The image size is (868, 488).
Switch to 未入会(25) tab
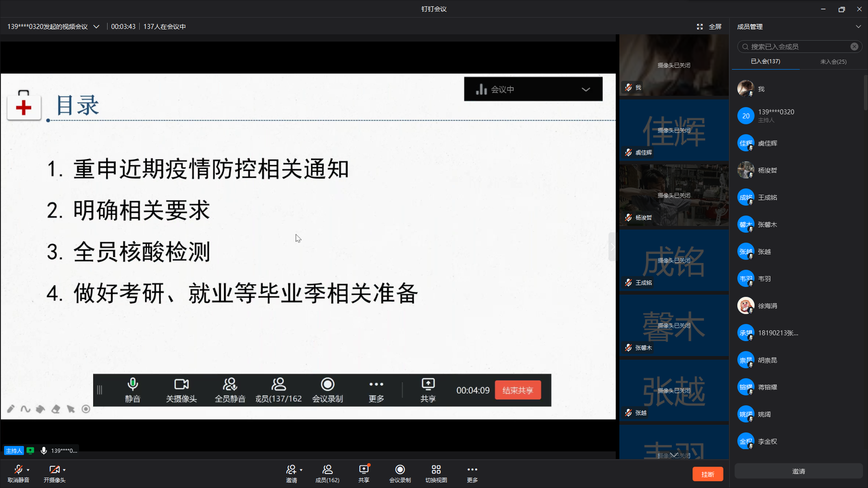(x=833, y=61)
